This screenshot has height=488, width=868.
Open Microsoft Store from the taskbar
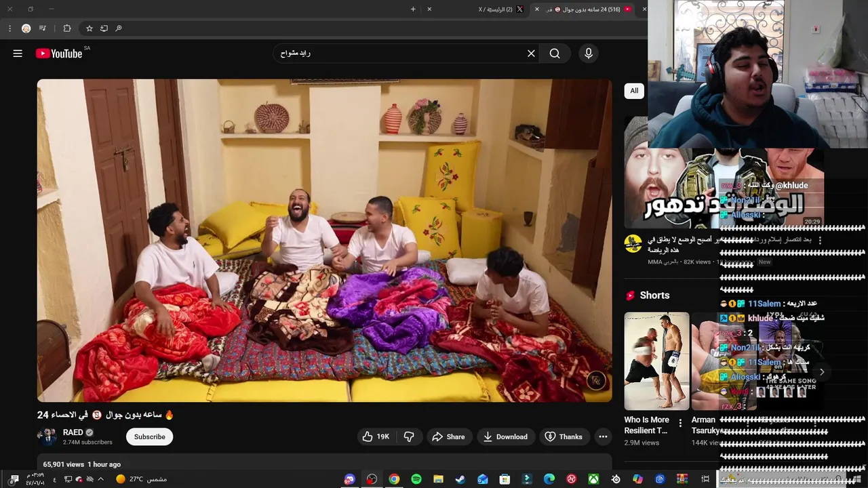click(x=505, y=479)
